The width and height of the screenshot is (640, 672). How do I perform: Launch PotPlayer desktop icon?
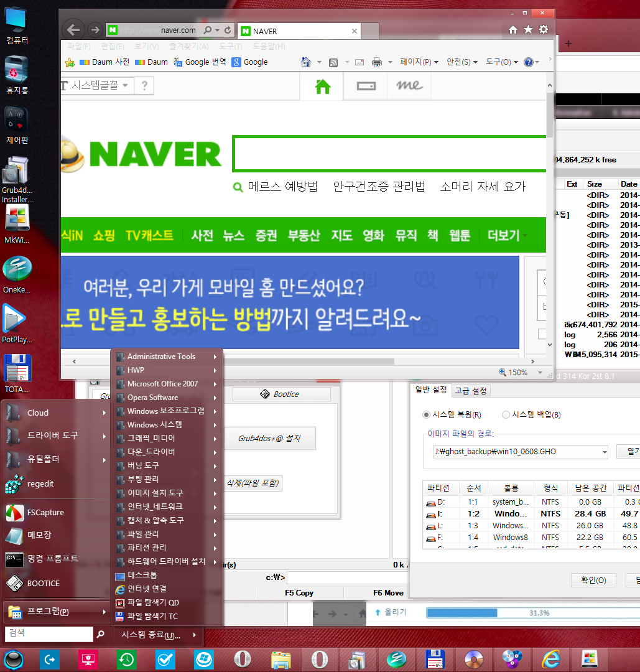tap(16, 324)
